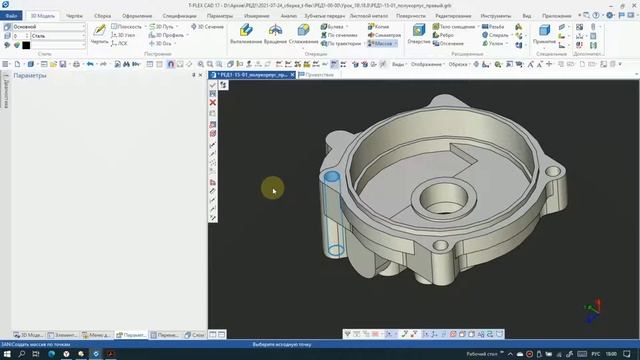Screen dimensions: 640x360
Task: Select the Резьба (Thread) tool
Action: (493, 27)
